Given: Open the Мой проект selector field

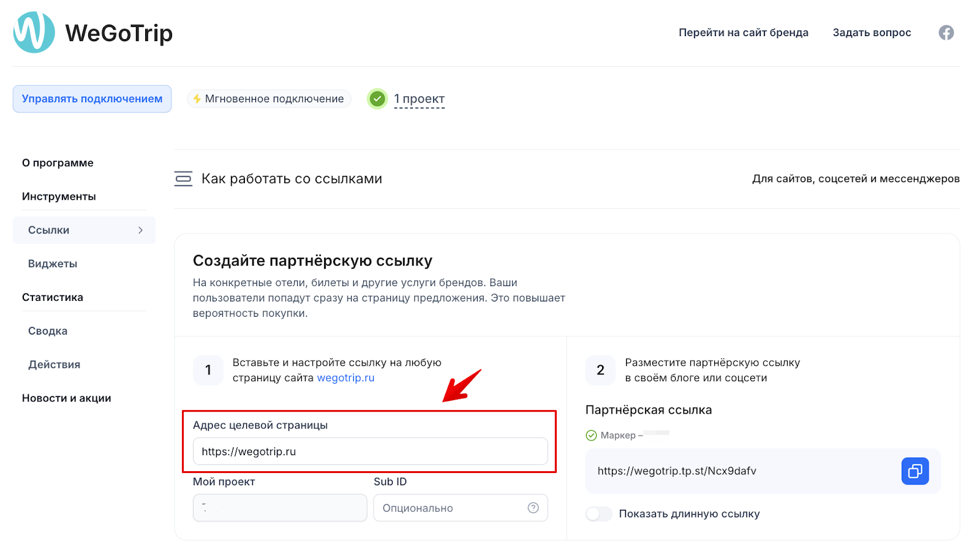Looking at the screenshot, I should coord(280,508).
